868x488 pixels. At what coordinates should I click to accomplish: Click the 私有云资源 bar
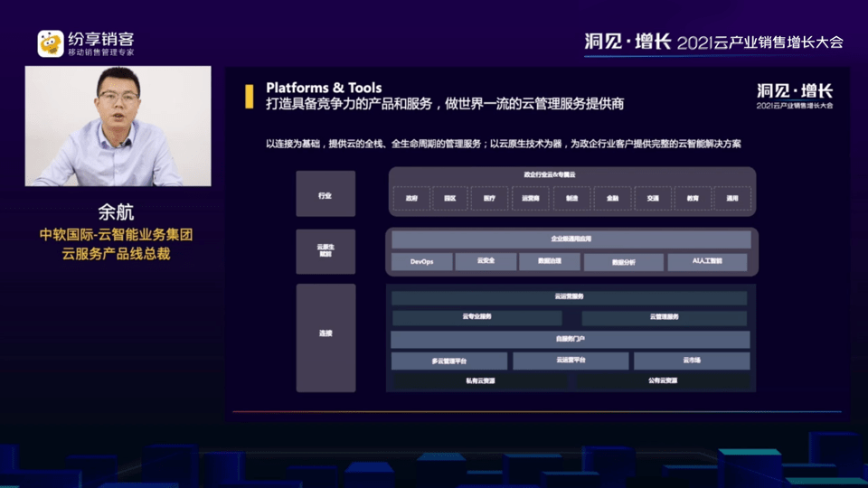tap(480, 381)
